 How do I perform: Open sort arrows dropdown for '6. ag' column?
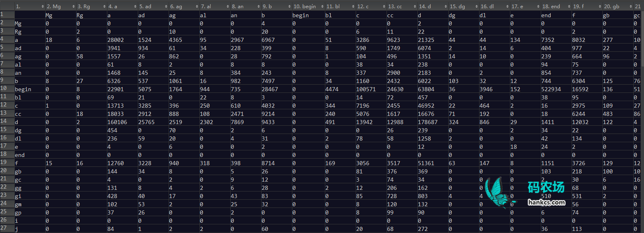tap(197, 7)
